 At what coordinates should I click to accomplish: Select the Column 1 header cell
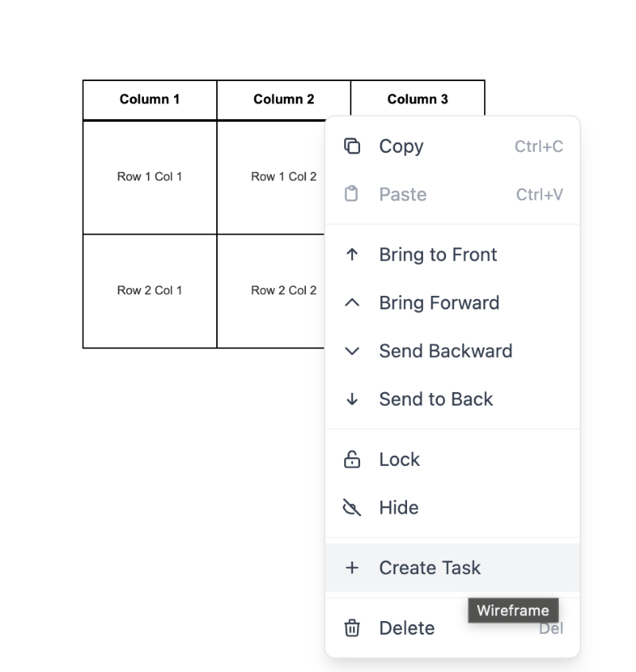pos(149,99)
